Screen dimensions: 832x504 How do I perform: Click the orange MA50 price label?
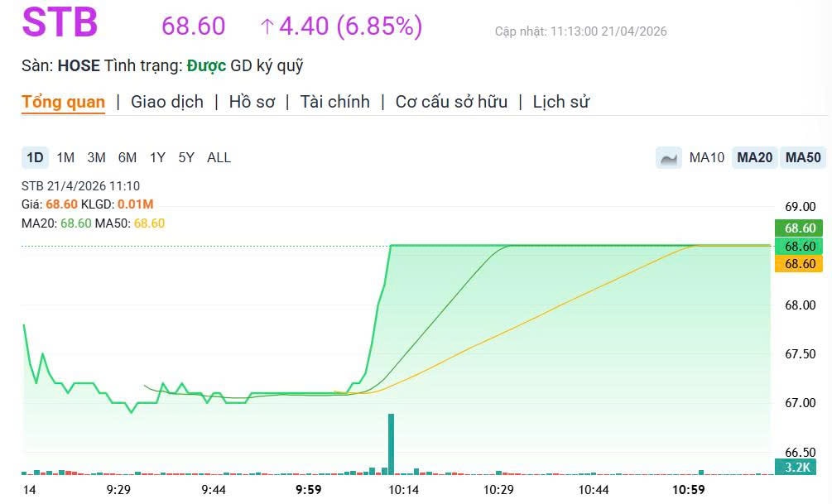point(801,264)
